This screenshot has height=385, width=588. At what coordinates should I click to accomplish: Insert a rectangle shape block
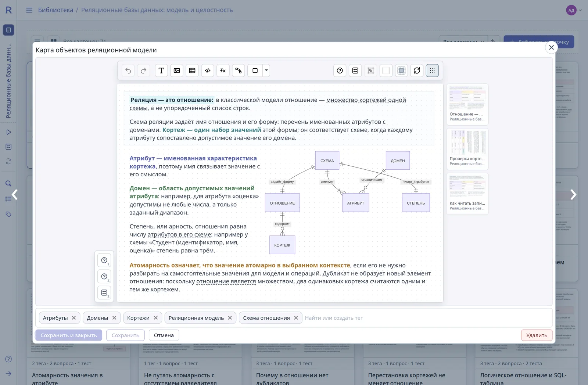[x=255, y=71]
